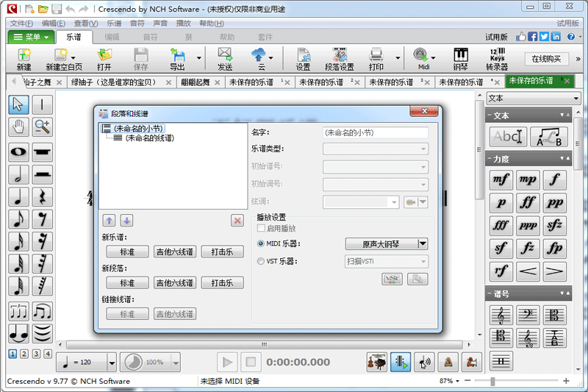
Task: Switch to voice 3 toggle
Action: point(36,354)
